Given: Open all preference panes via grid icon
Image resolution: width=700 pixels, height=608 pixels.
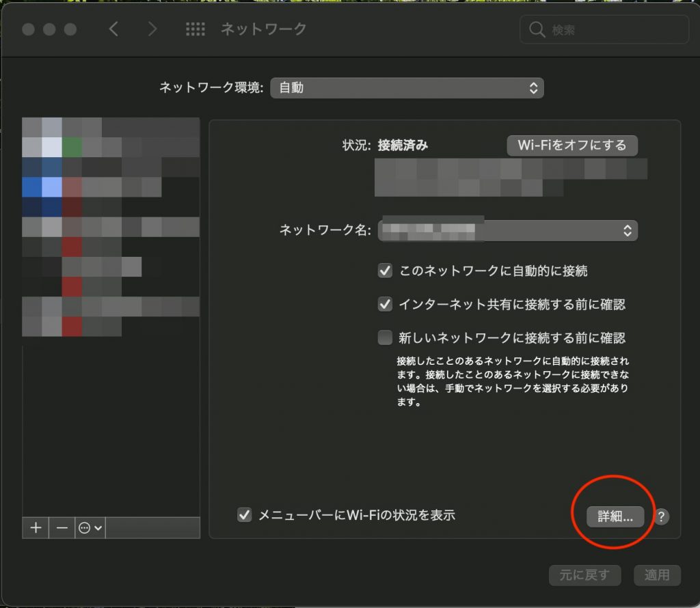Looking at the screenshot, I should pos(195,29).
